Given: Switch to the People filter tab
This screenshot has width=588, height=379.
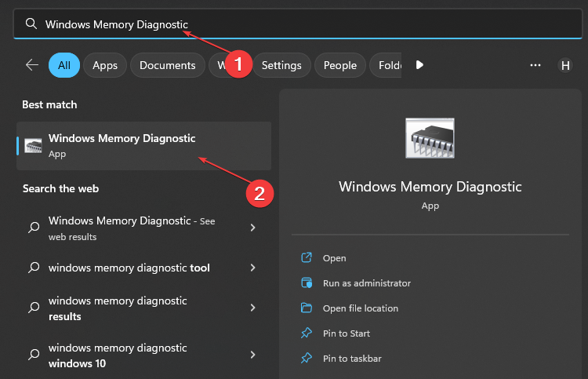Looking at the screenshot, I should (x=339, y=65).
